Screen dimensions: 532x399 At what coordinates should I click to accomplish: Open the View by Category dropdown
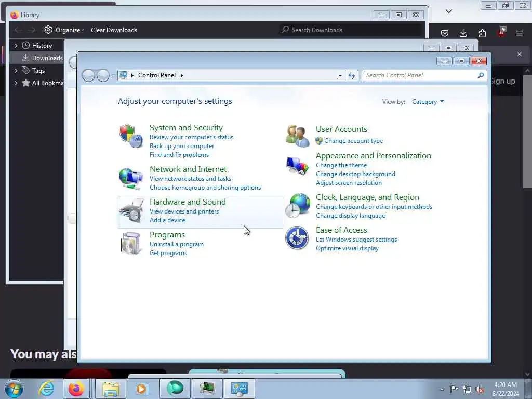(x=428, y=102)
